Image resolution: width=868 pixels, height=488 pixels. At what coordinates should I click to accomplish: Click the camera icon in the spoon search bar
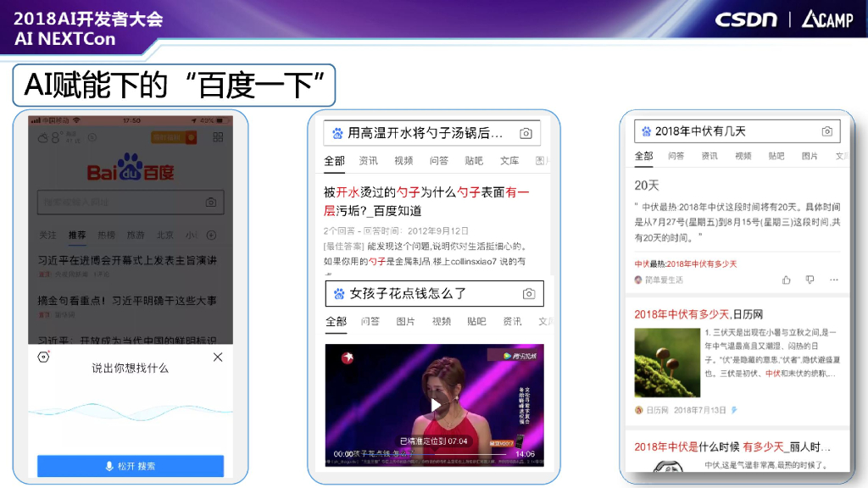click(x=526, y=133)
